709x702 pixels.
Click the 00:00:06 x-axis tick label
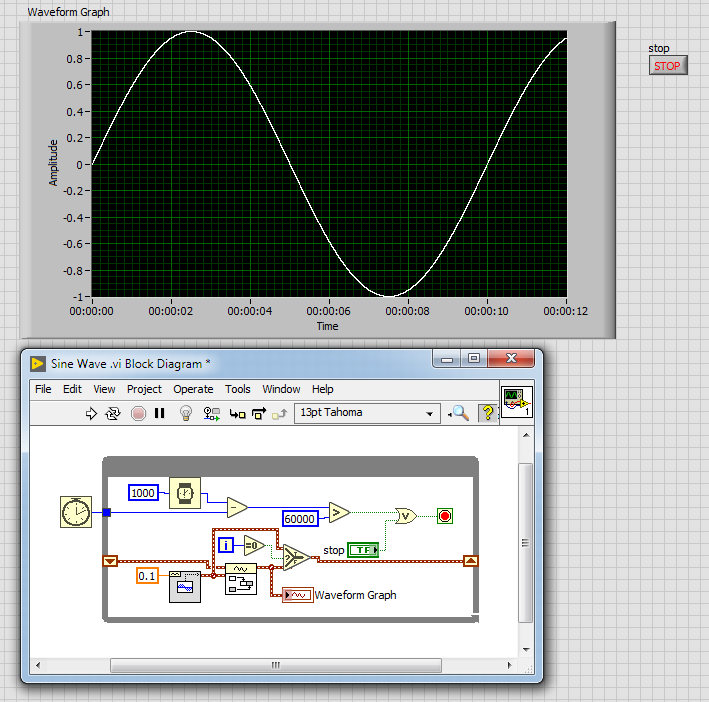[x=328, y=311]
